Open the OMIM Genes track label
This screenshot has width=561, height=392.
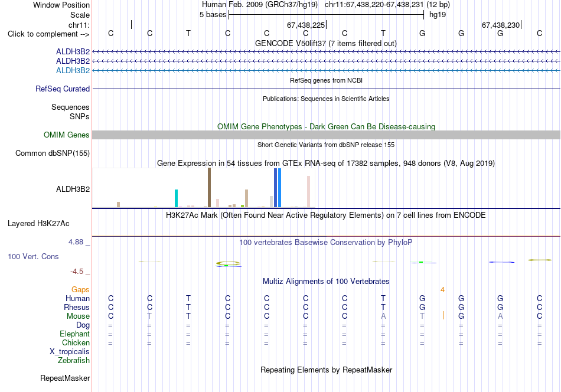[67, 135]
